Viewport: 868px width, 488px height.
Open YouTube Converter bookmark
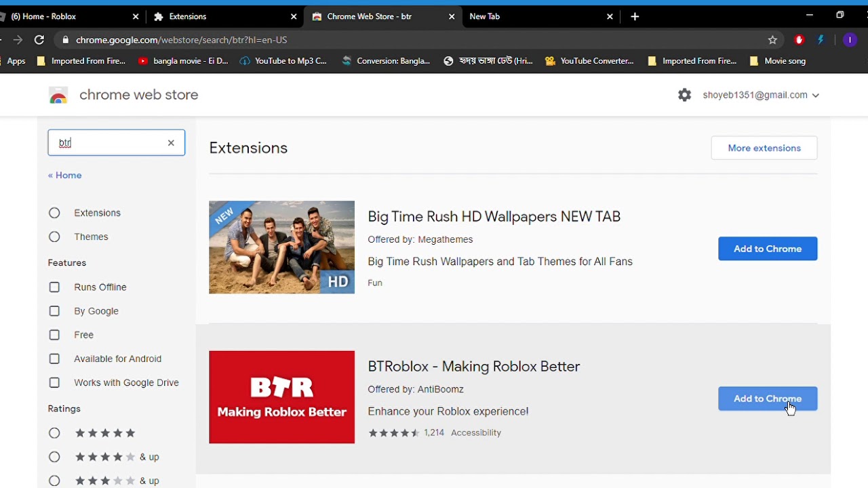click(x=589, y=61)
